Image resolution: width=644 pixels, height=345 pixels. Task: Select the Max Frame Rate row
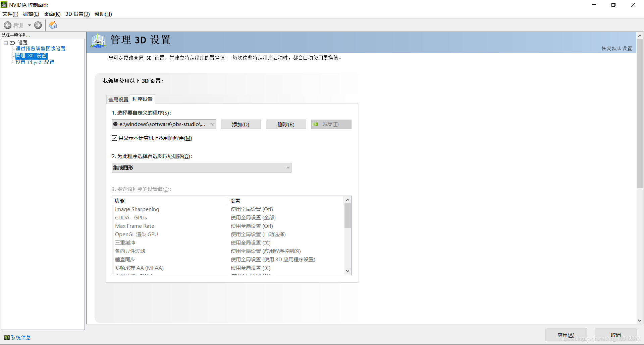coord(228,226)
